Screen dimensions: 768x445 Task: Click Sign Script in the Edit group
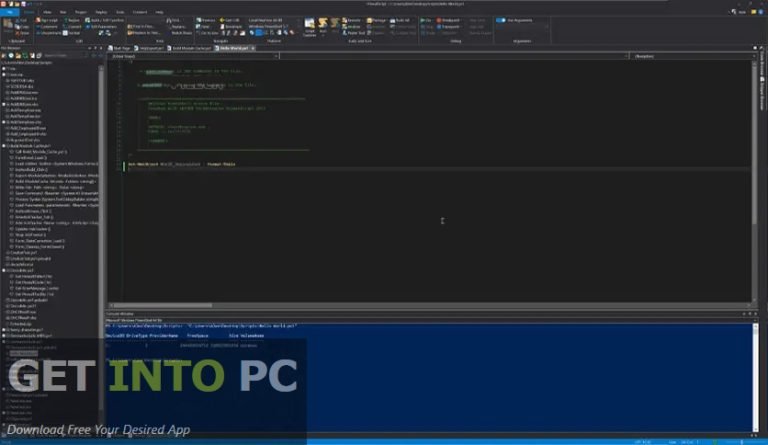pos(47,20)
